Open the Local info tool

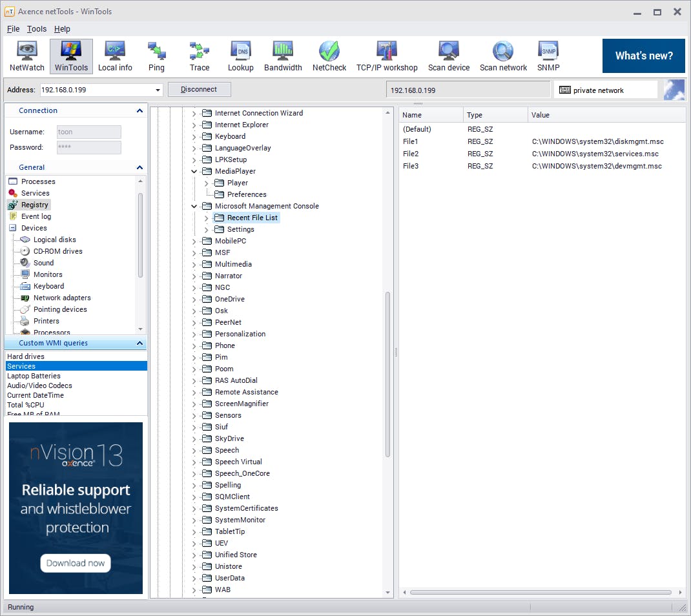coord(115,56)
